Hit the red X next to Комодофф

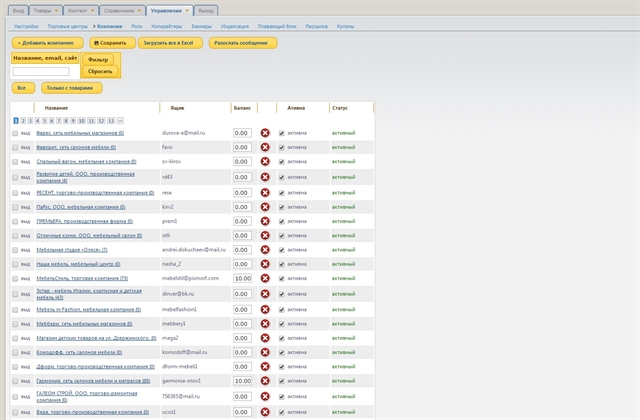click(x=265, y=353)
